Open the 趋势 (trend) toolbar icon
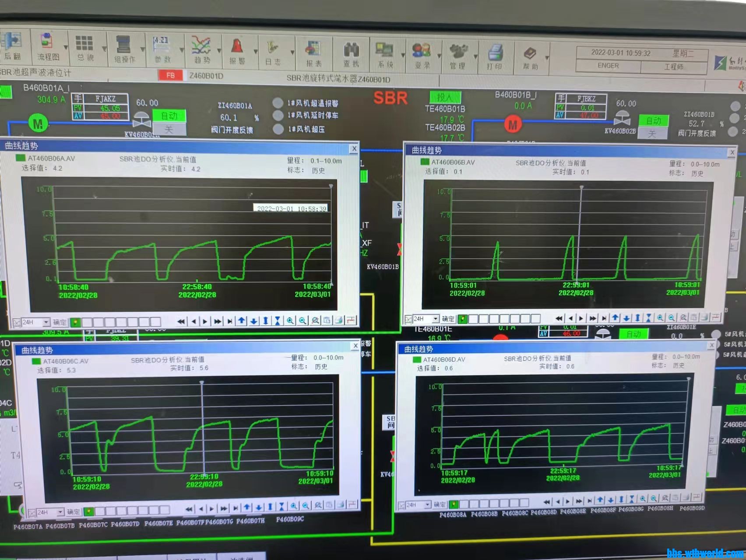Screen dimensions: 746x560 [x=201, y=50]
